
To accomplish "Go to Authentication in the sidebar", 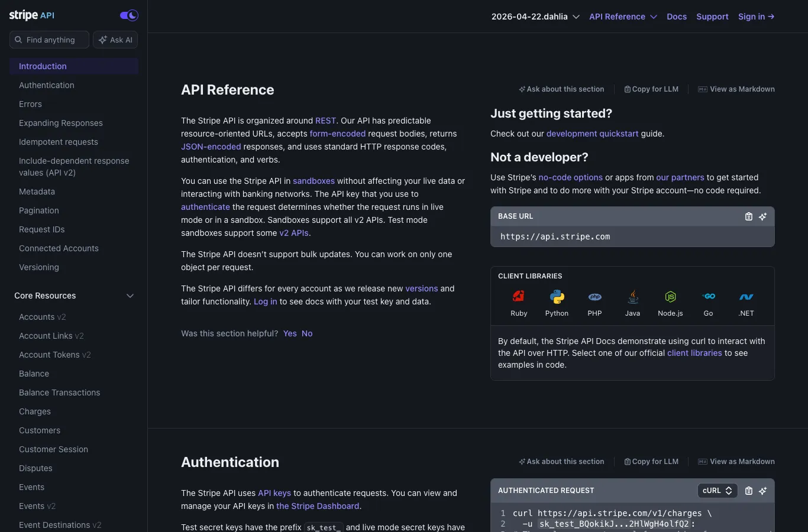I will click(47, 85).
